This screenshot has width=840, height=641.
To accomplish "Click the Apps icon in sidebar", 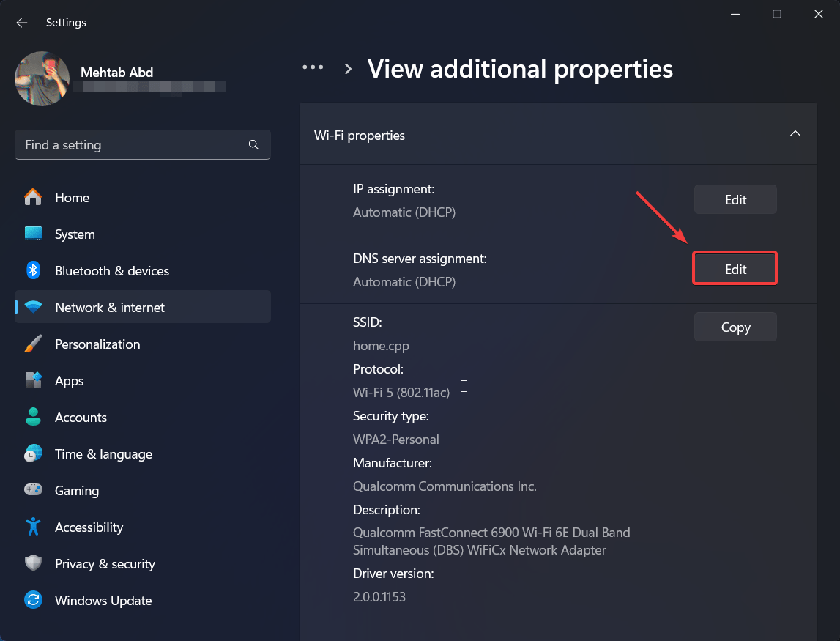I will tap(33, 380).
